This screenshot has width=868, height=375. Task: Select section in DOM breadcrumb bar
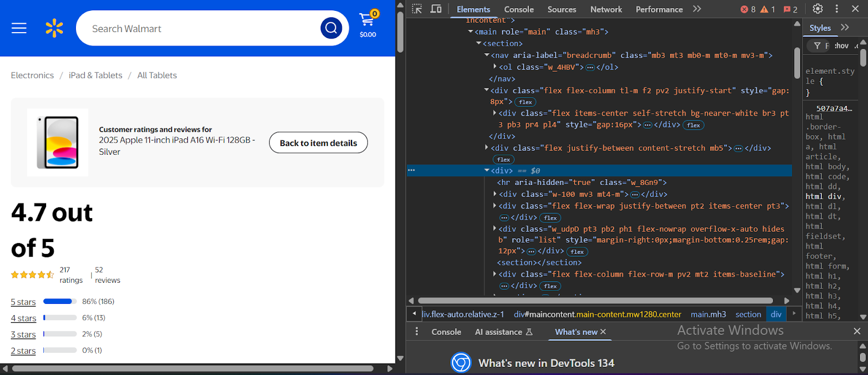pyautogui.click(x=748, y=314)
